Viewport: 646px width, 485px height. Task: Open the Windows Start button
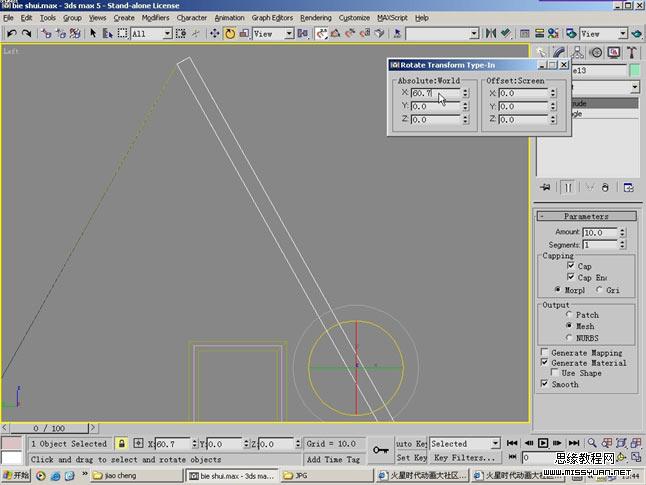16,475
